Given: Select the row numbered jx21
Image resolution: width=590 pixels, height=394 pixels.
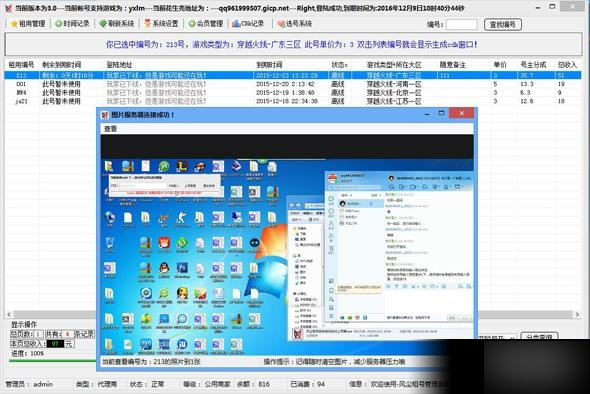Looking at the screenshot, I should tap(293, 101).
